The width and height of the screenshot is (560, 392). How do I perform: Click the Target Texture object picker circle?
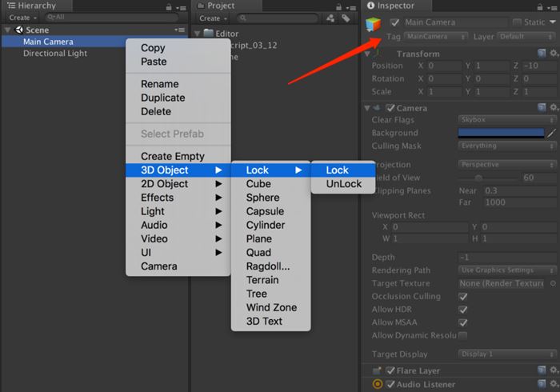[553, 283]
